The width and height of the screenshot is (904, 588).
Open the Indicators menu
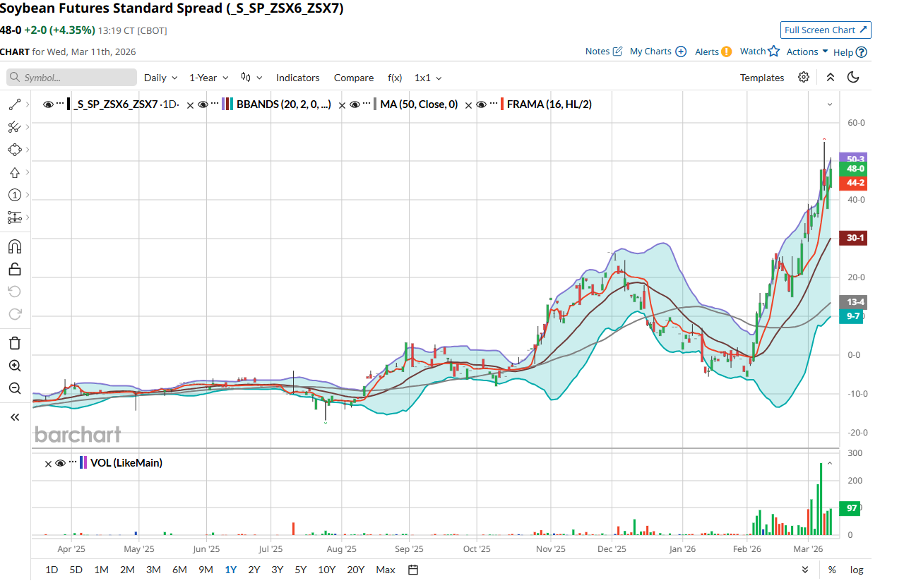point(297,78)
